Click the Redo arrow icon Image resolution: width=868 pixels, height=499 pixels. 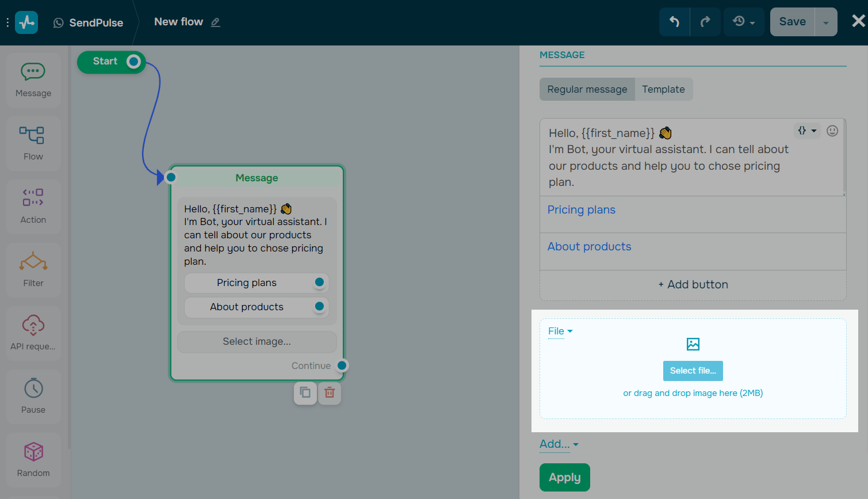point(705,21)
